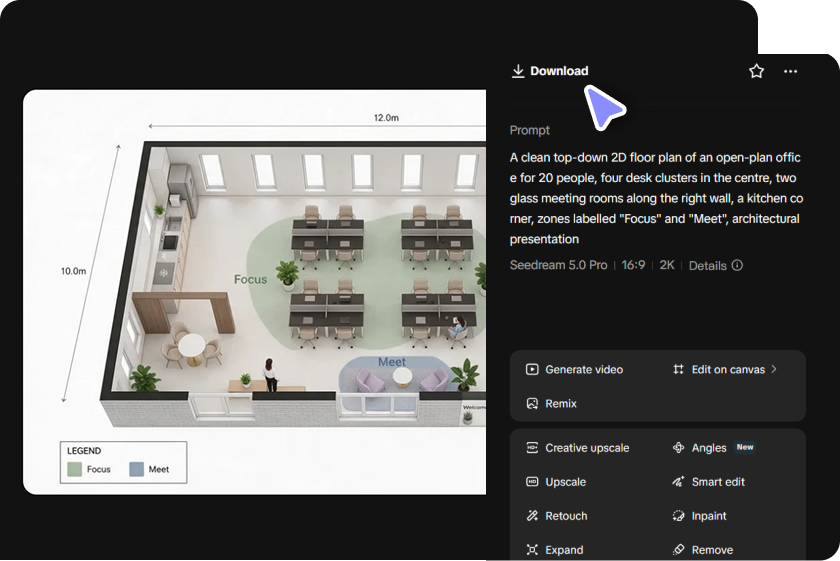Click the blue Meet legend swatch
Image resolution: width=840 pixels, height=561 pixels.
[x=137, y=469]
